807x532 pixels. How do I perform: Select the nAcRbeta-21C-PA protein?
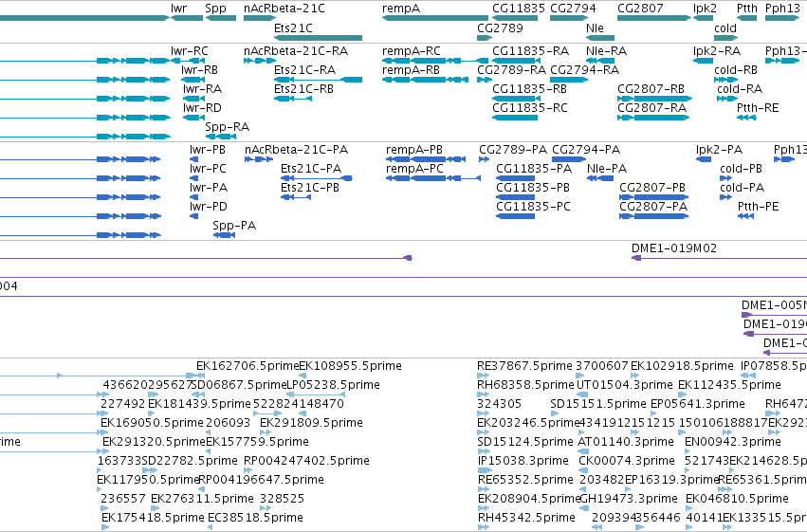[259, 159]
